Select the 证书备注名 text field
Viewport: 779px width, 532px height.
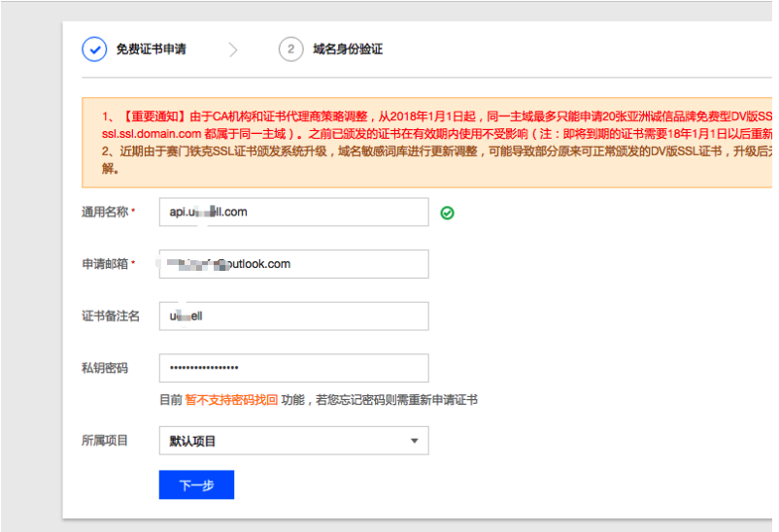pos(293,316)
